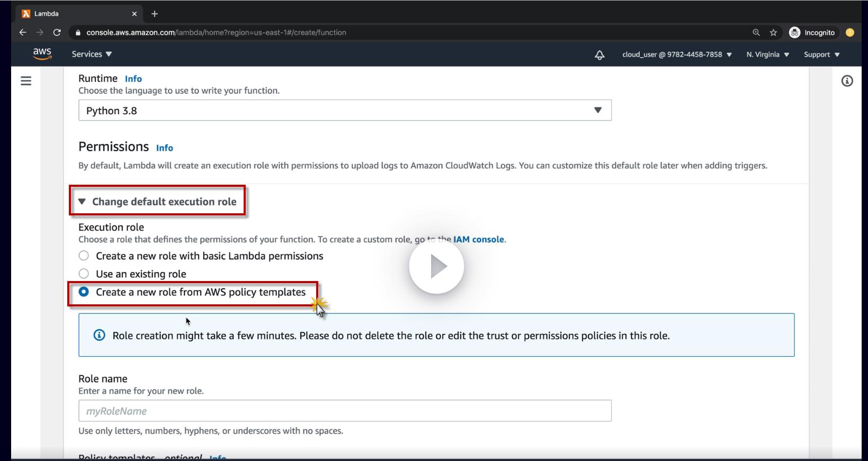Open the Support menu

coord(821,55)
